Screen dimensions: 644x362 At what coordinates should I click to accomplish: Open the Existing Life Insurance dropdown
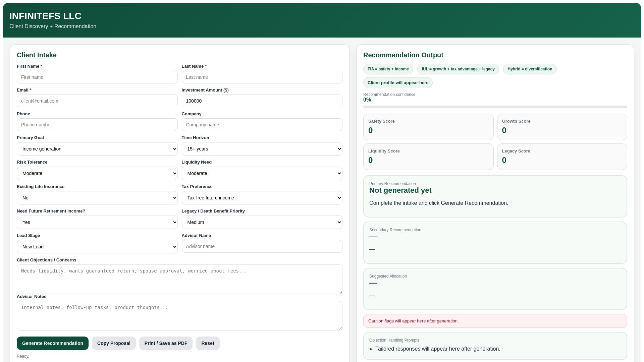97,198
